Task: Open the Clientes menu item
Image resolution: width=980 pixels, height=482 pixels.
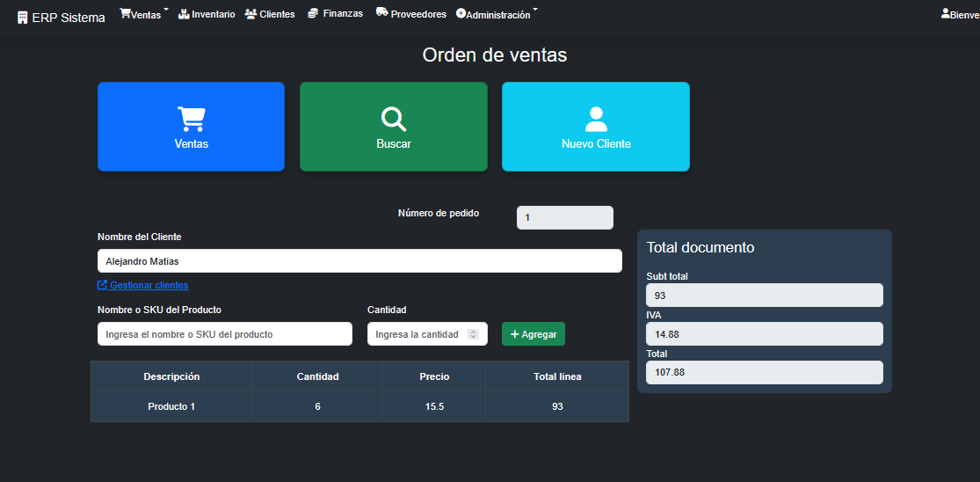Action: coord(271,14)
